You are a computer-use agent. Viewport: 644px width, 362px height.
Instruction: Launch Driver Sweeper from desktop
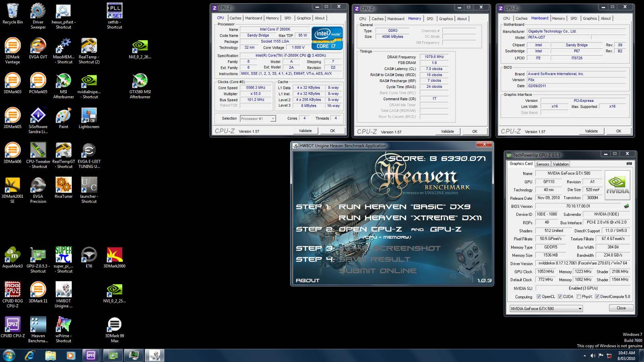click(38, 16)
